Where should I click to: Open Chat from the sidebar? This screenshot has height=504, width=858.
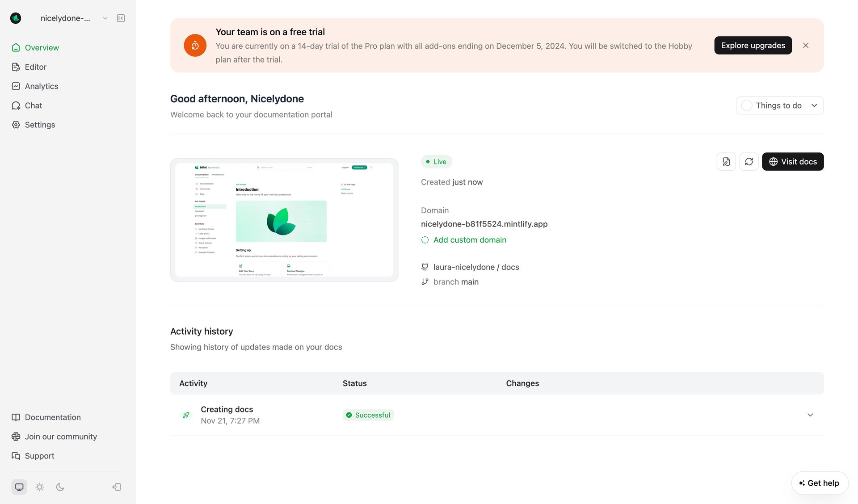(x=34, y=105)
